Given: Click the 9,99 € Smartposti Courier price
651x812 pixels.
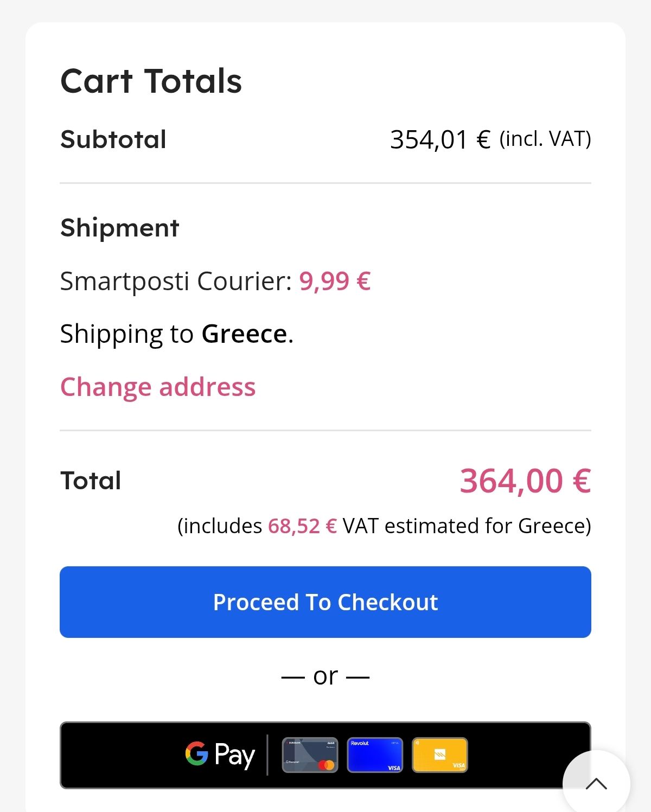Looking at the screenshot, I should (335, 281).
